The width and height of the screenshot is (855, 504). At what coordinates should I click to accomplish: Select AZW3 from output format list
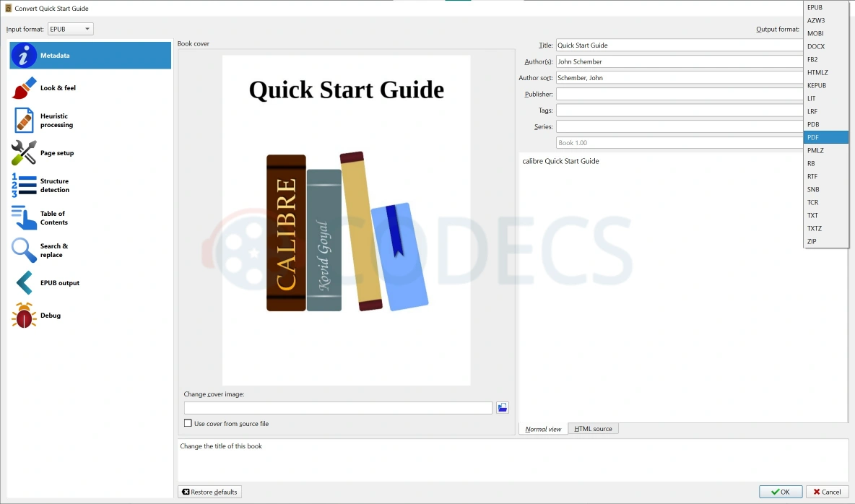[x=825, y=20]
